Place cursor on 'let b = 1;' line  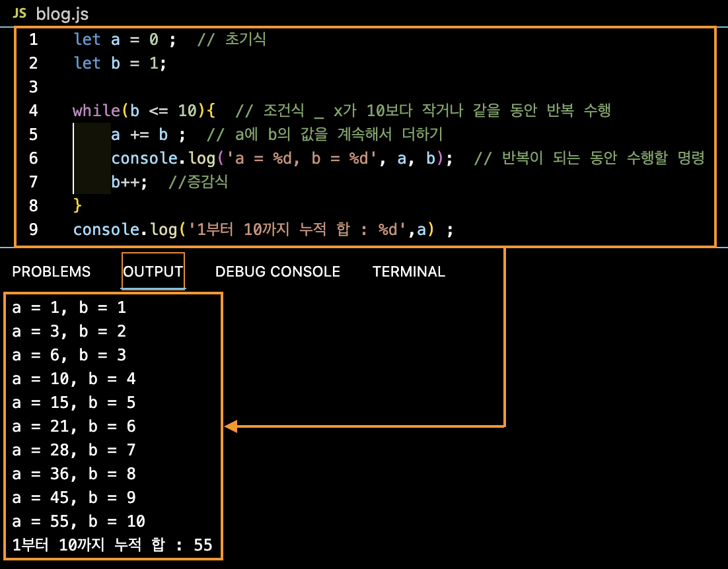(x=120, y=63)
